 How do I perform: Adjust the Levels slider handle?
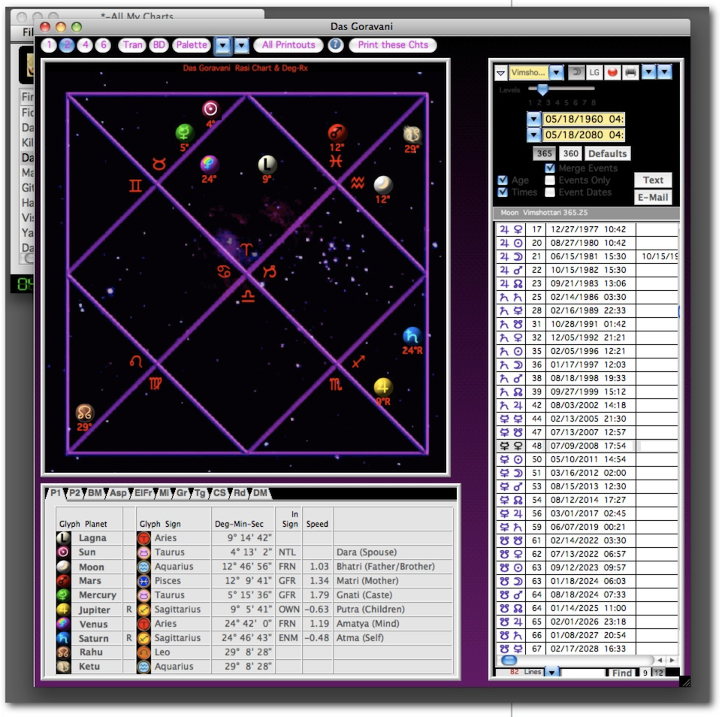pyautogui.click(x=542, y=89)
